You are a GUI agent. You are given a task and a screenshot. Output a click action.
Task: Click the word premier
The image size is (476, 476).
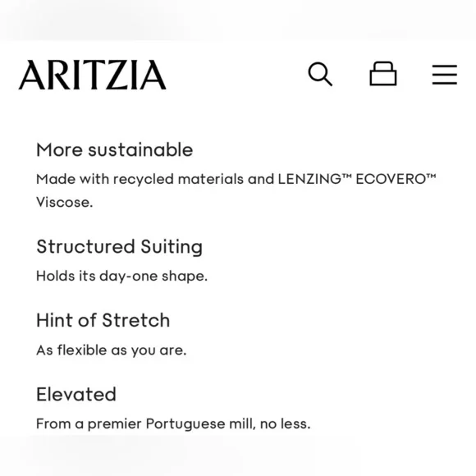pos(114,424)
